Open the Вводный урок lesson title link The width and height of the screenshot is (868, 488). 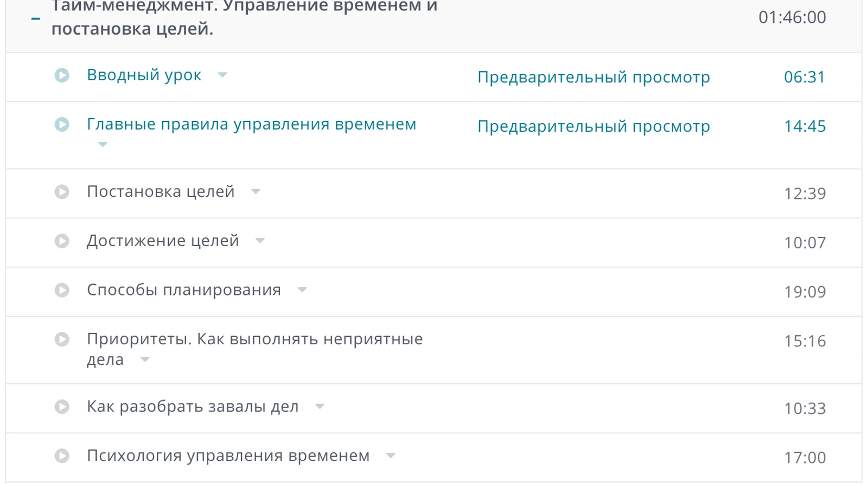144,75
